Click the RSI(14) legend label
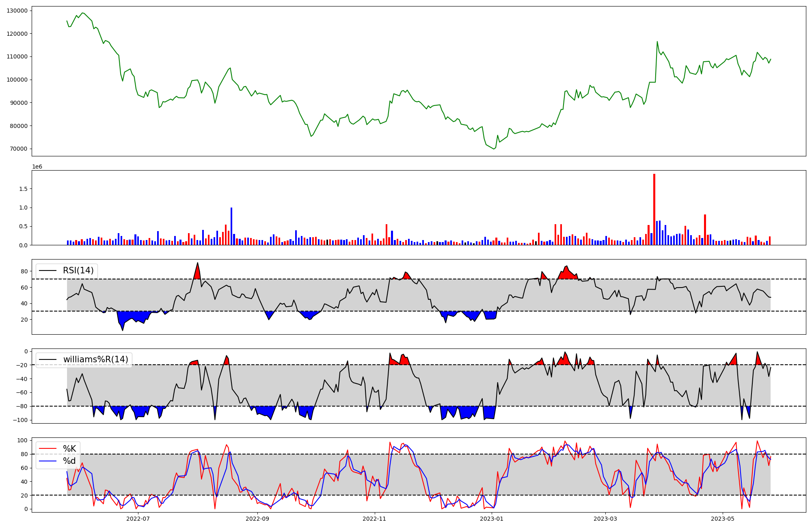Screen dimensions: 812x528 coord(78,270)
